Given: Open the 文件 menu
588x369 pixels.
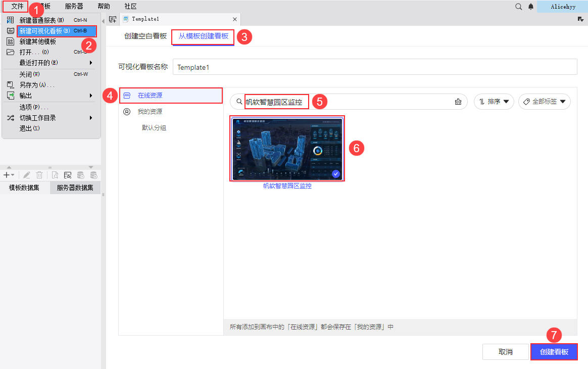Looking at the screenshot, I should 17,7.
